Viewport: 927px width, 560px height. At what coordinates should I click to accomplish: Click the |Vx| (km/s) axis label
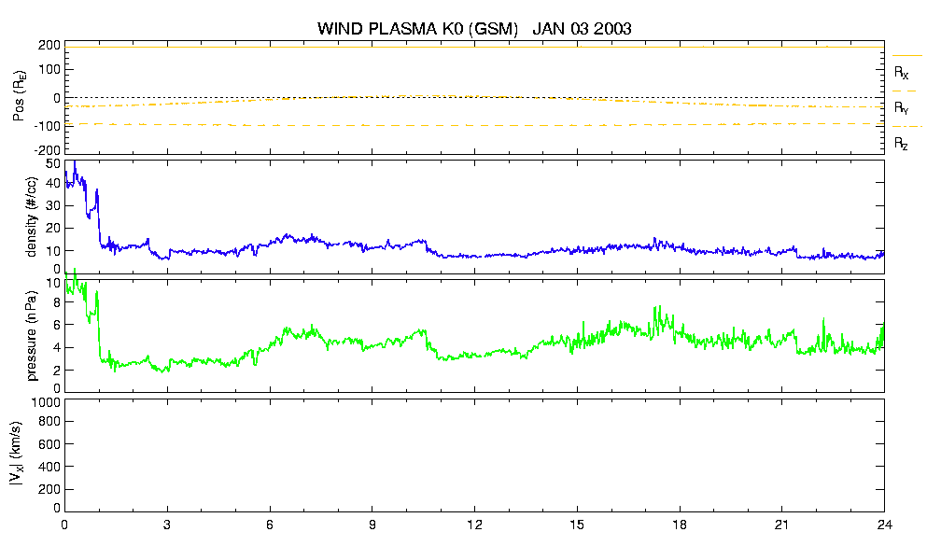[x=18, y=455]
